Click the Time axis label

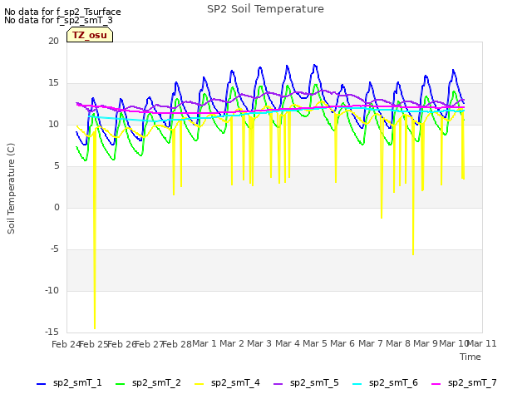(x=470, y=357)
